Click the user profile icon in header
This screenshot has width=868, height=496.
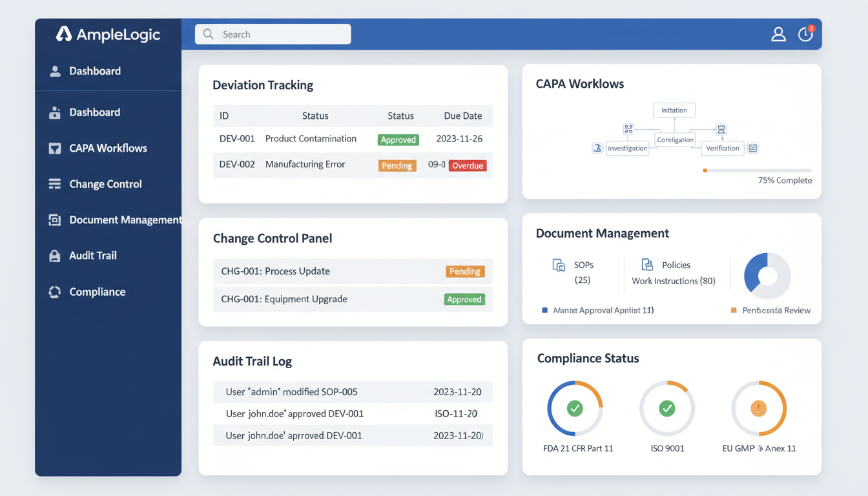(778, 34)
